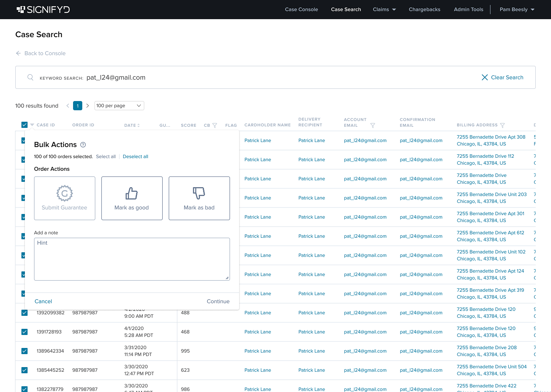
Task: Click the Mark as good button
Action: 132,198
